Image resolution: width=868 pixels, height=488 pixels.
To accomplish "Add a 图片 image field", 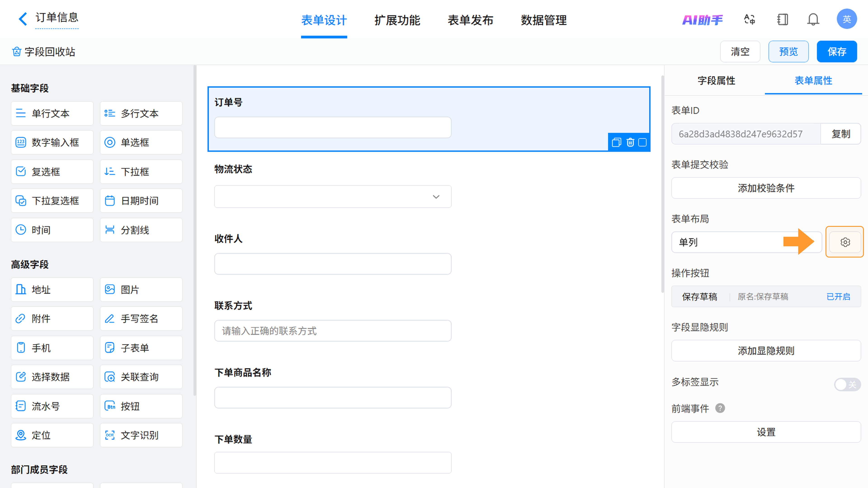I will [141, 290].
